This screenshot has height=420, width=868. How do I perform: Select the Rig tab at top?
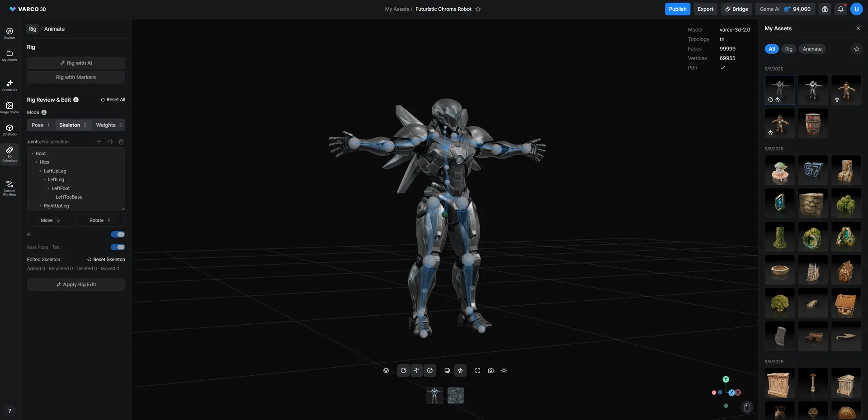[x=33, y=29]
